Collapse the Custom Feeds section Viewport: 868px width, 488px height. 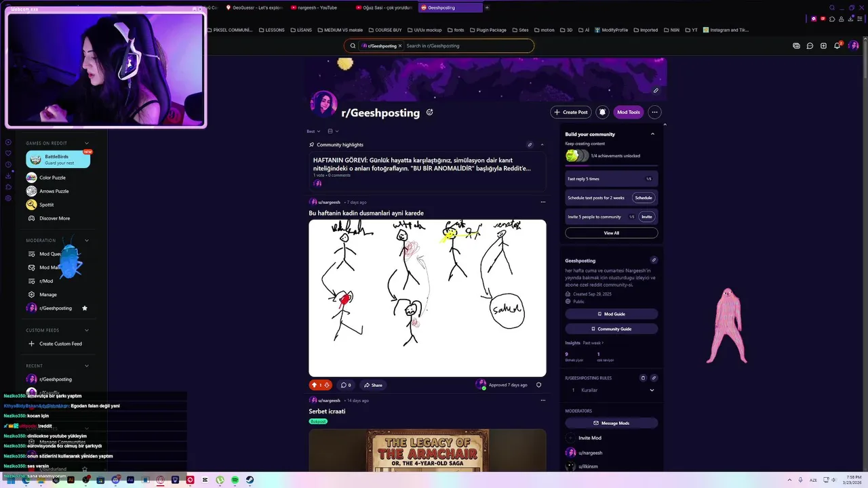point(87,330)
